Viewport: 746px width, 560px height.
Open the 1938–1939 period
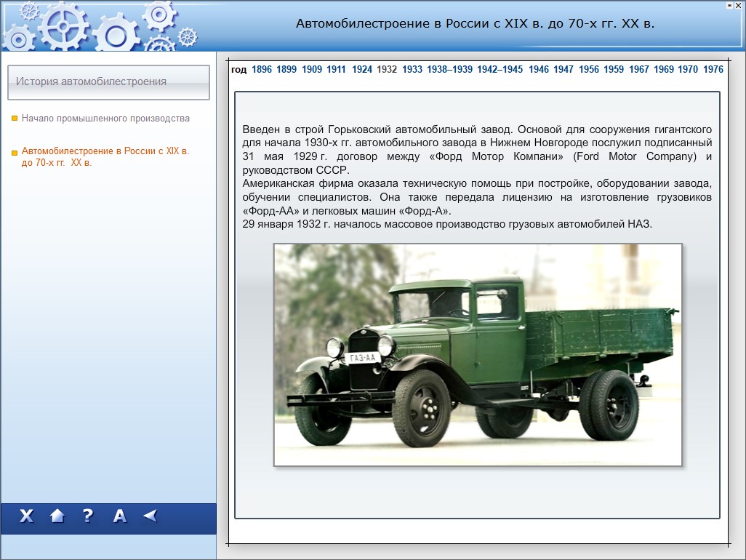tap(449, 70)
